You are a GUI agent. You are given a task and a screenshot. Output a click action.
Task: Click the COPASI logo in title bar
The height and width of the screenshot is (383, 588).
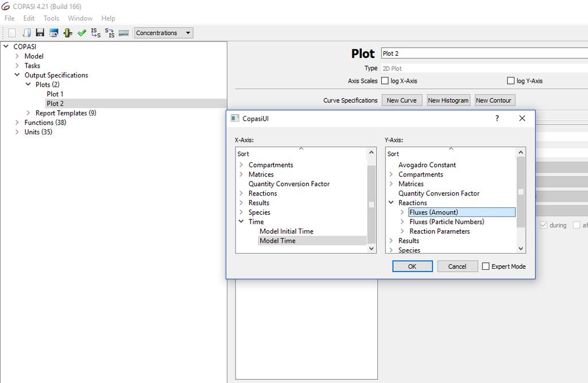6,6
